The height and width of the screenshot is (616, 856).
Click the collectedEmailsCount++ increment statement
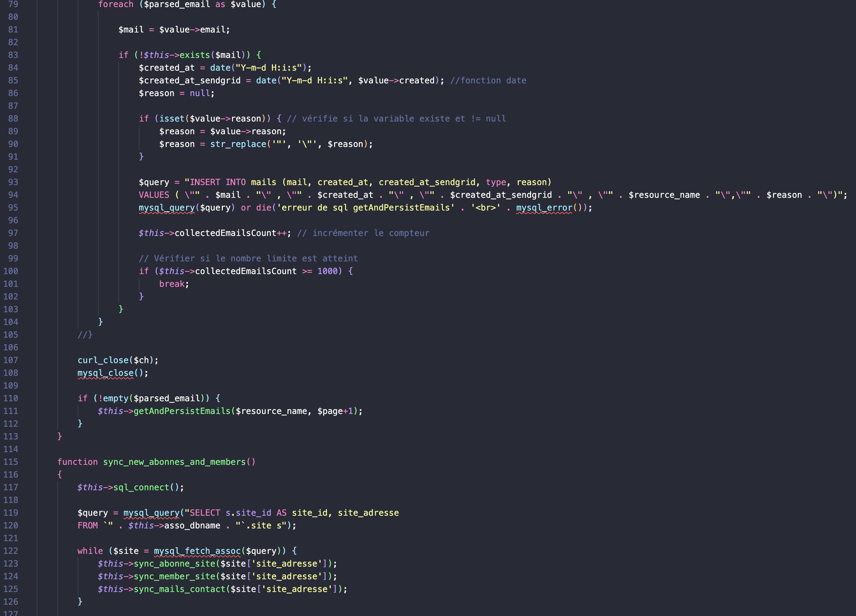point(230,233)
